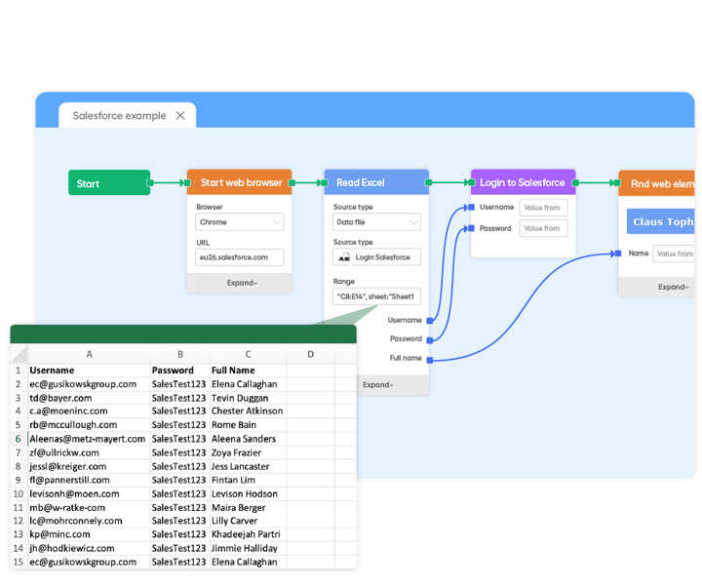Click the Find web element input connector
Viewport: 702px width, 588px height.
(x=617, y=182)
